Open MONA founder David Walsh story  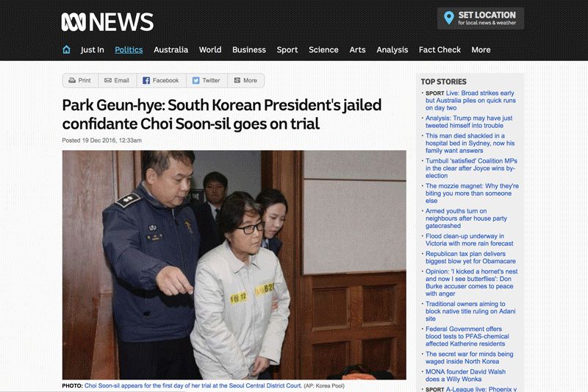point(465,375)
